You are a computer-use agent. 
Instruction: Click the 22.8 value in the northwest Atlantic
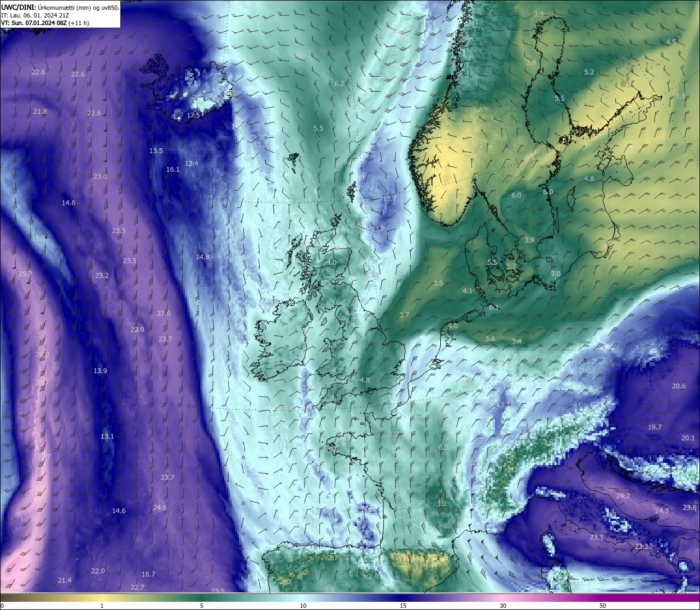[38, 72]
